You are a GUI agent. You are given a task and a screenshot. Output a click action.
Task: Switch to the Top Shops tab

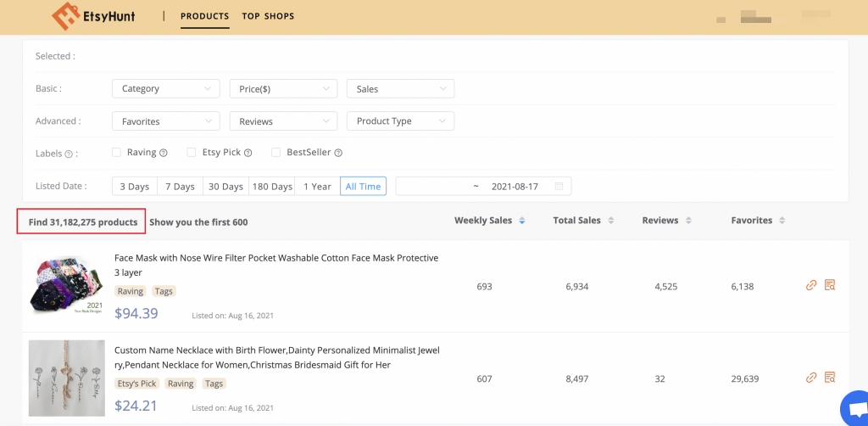click(268, 16)
